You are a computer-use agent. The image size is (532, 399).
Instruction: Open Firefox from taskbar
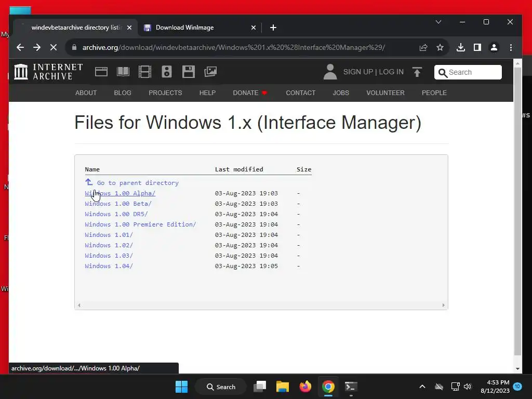305,387
